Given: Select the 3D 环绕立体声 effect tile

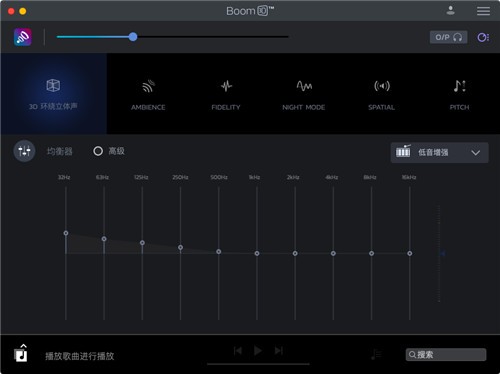Looking at the screenshot, I should pyautogui.click(x=53, y=94).
